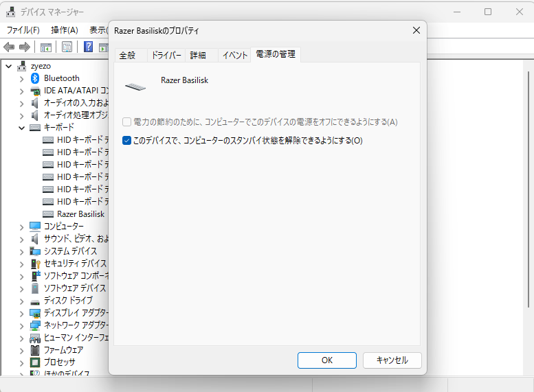Screen dimensions: 534x392
Task: Switch to the ドライバー tab
Action: (x=166, y=56)
